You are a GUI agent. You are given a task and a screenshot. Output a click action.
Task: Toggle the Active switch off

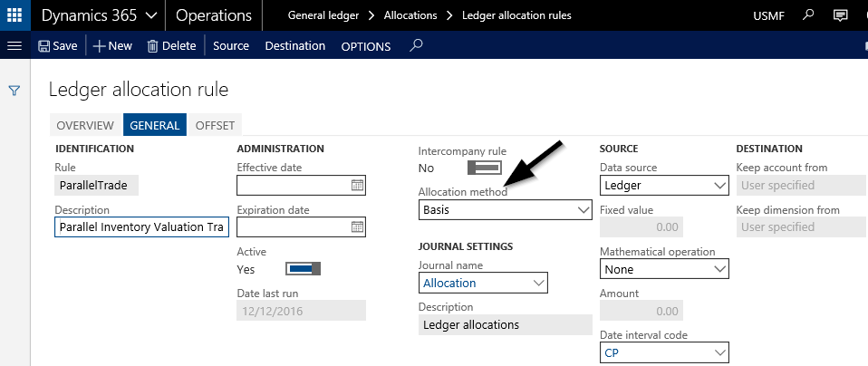[303, 269]
